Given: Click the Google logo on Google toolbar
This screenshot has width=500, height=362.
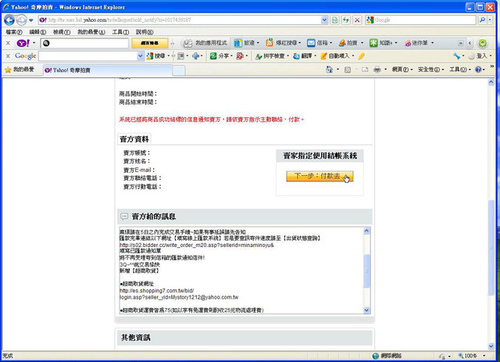Looking at the screenshot, I should click(25, 56).
